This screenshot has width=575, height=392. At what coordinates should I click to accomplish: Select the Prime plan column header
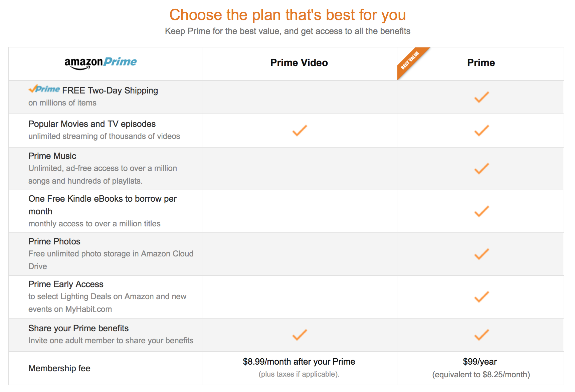(481, 63)
